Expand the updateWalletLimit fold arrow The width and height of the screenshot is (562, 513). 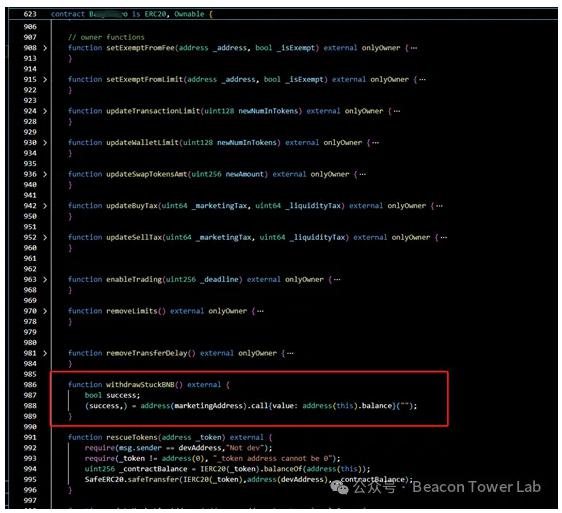coord(45,142)
